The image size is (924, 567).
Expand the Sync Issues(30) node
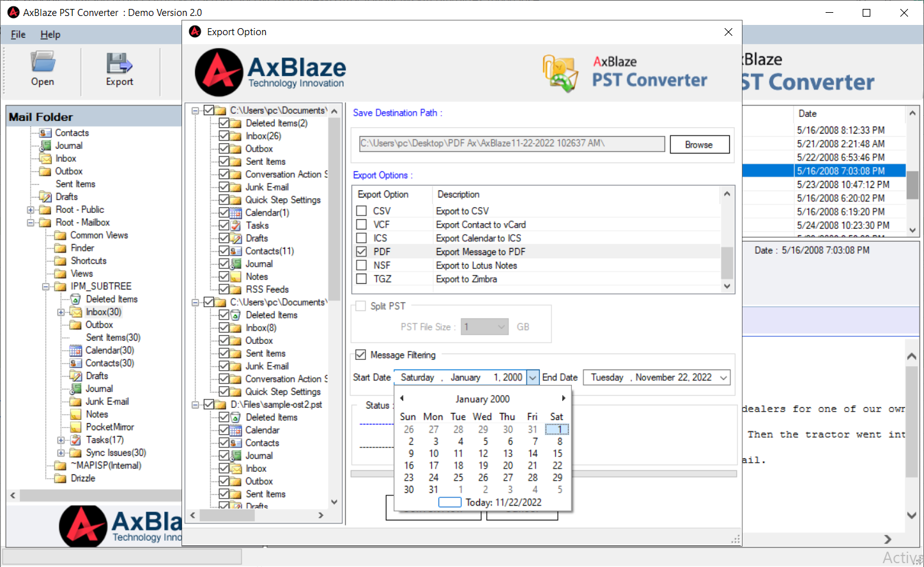coord(61,453)
